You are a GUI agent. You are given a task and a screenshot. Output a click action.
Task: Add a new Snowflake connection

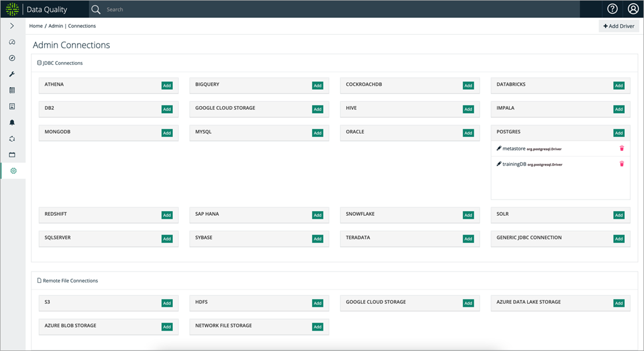point(468,215)
